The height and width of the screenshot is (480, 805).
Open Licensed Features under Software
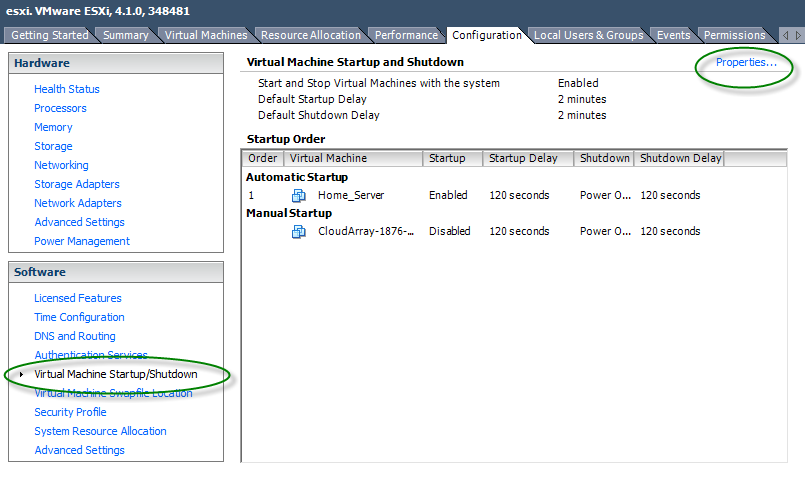tap(78, 298)
